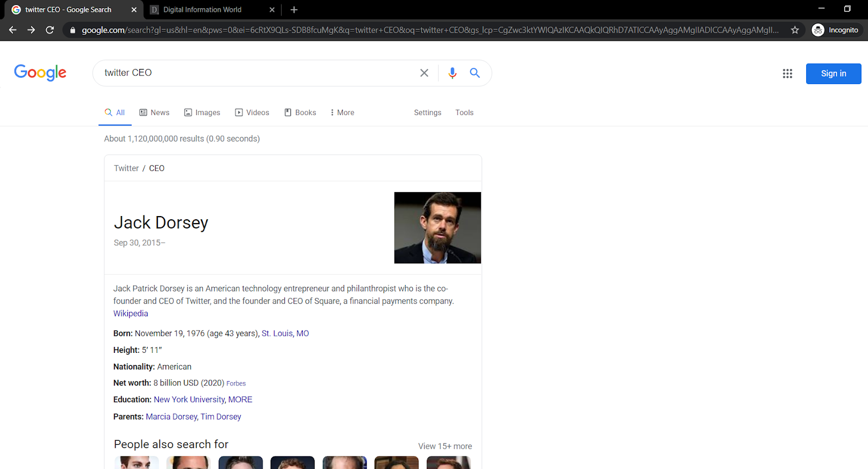Restore the browser window size

pos(847,9)
